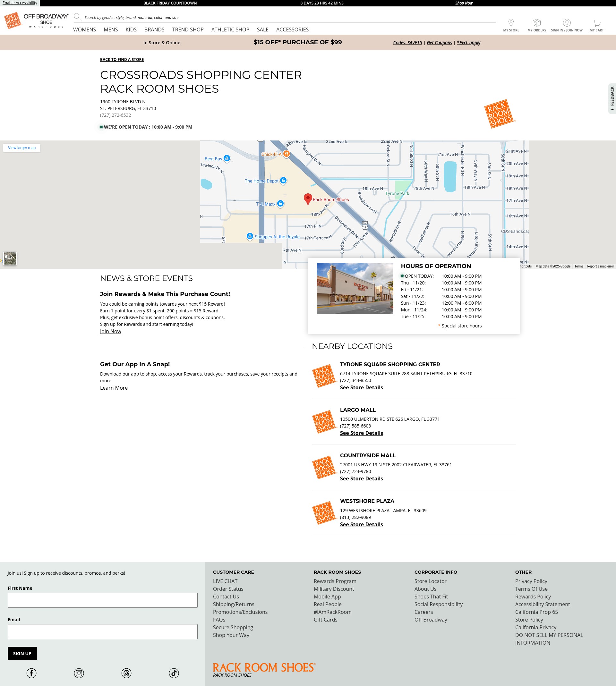Click Countryside Mall store logo icon
This screenshot has height=686, width=616.
click(x=324, y=468)
